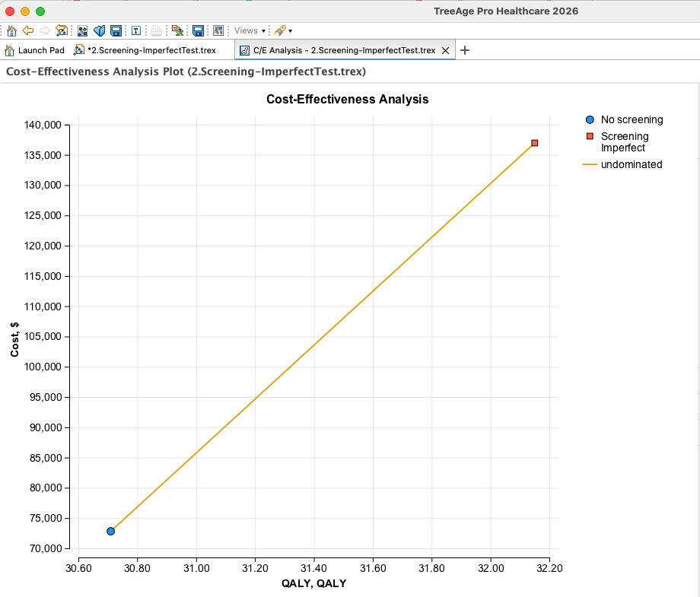The width and height of the screenshot is (700, 597).
Task: Click the 70,000 y-axis value
Action: tap(45, 548)
